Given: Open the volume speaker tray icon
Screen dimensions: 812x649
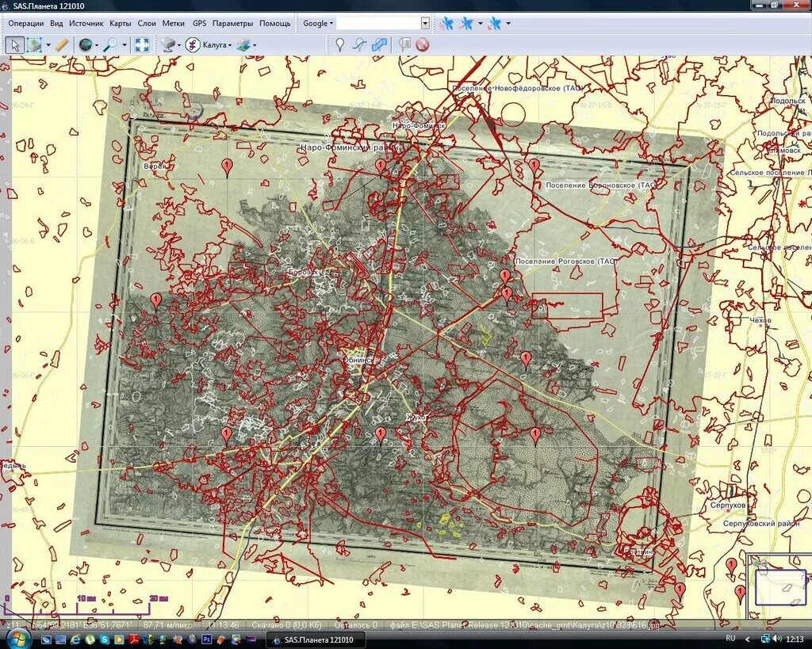Looking at the screenshot, I should tap(777, 639).
